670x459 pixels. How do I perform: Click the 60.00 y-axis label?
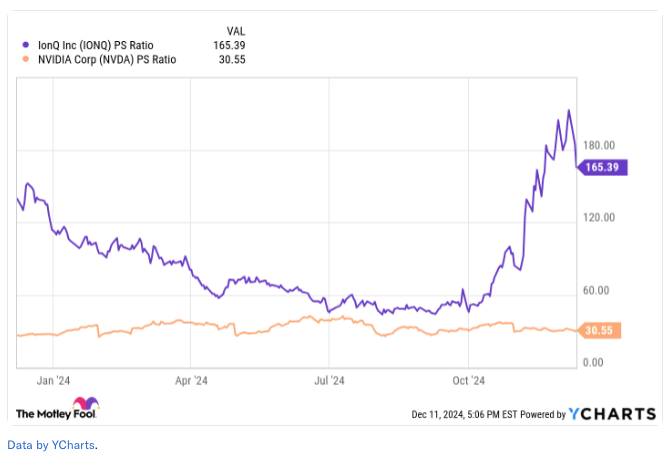596,291
